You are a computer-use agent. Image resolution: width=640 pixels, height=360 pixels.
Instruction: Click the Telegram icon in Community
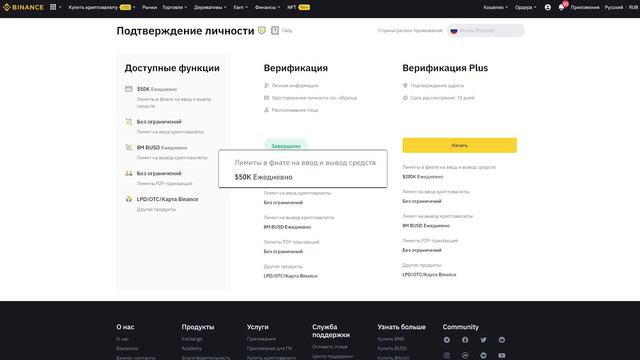coord(447,340)
